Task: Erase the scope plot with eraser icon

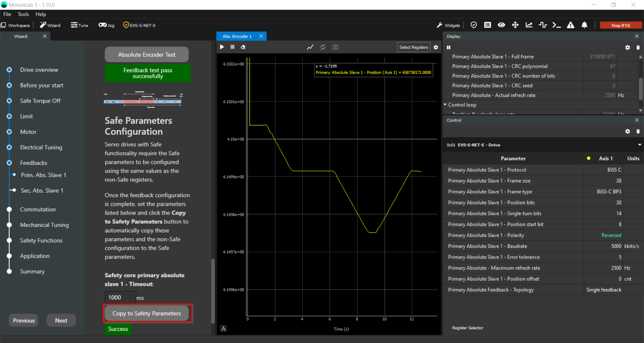Action: [243, 47]
